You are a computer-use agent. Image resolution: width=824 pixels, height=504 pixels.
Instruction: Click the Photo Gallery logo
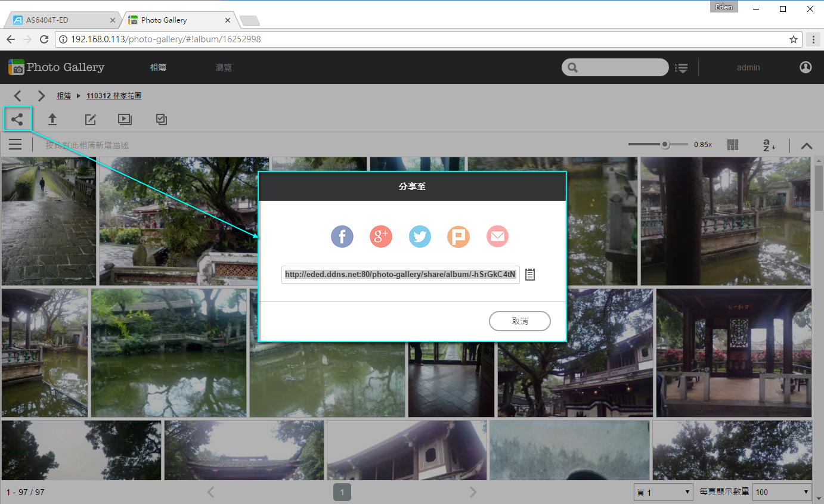57,67
